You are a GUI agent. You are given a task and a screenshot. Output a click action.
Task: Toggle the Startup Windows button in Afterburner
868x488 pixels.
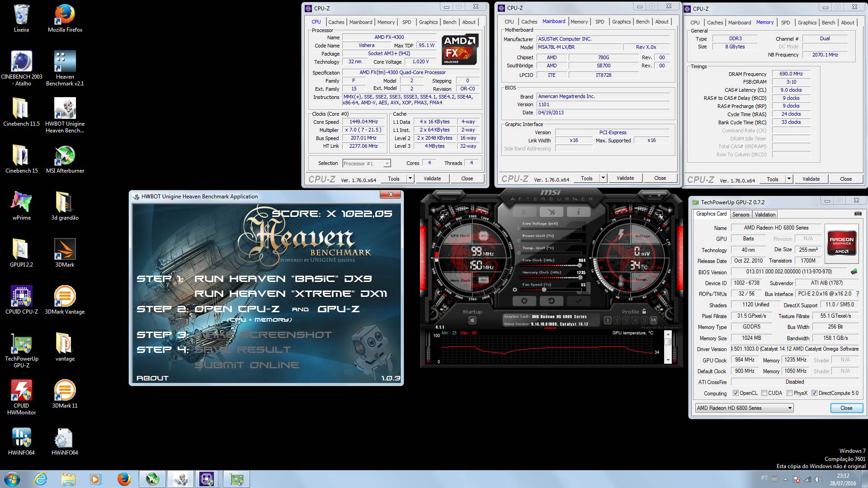pos(472,320)
